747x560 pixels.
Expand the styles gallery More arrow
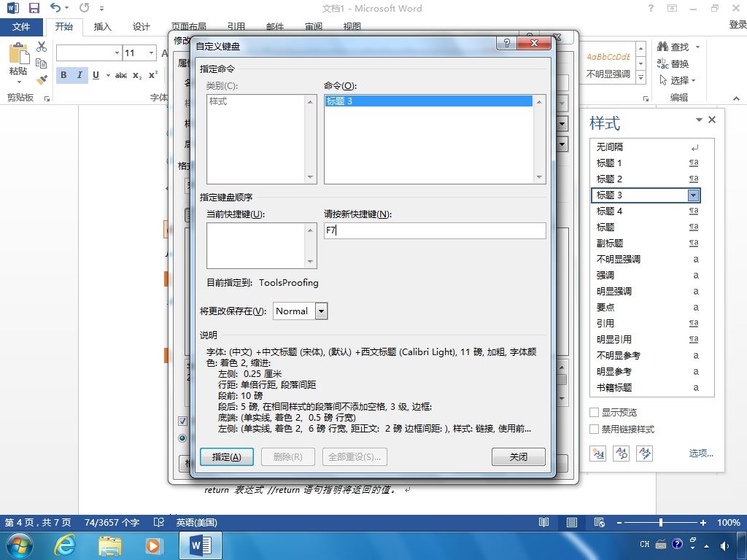(641, 77)
